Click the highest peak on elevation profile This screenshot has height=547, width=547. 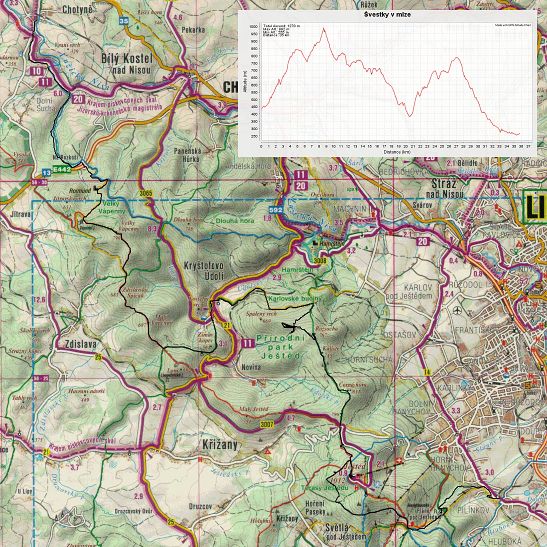[324, 29]
